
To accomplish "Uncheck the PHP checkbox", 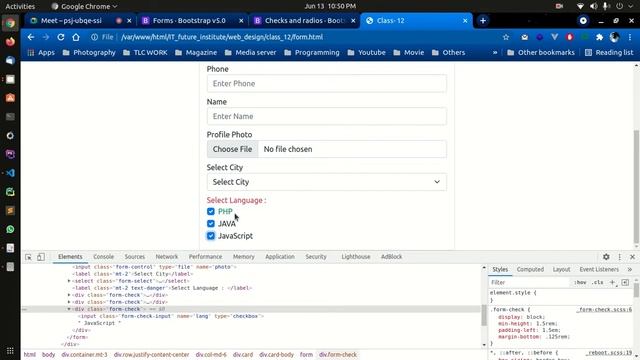I will click(x=211, y=211).
